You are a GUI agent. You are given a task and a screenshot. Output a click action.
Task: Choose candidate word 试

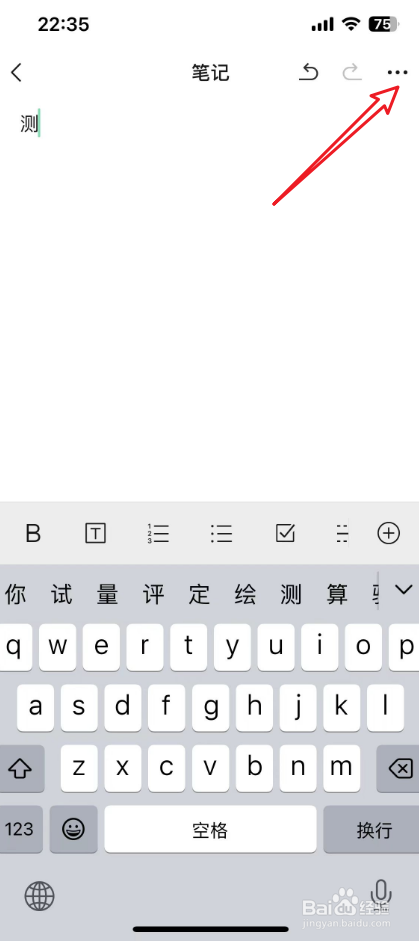(61, 594)
